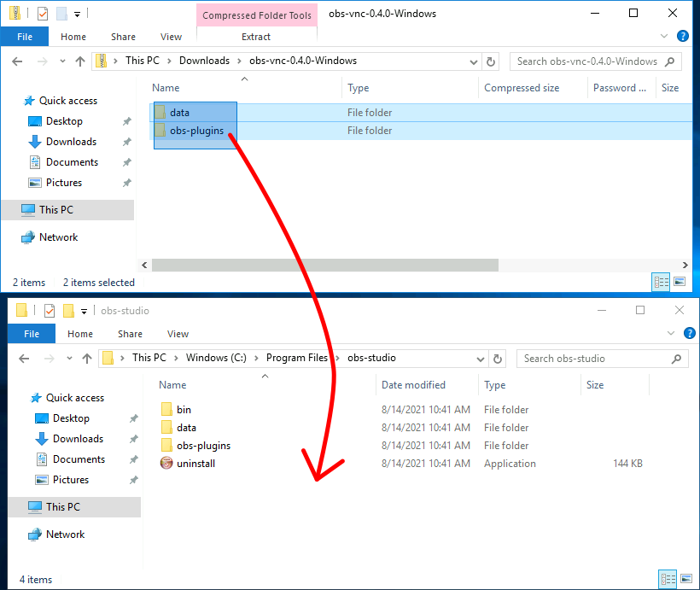Select This PC in upper navigation pane
The image size is (700, 590).
point(67,210)
